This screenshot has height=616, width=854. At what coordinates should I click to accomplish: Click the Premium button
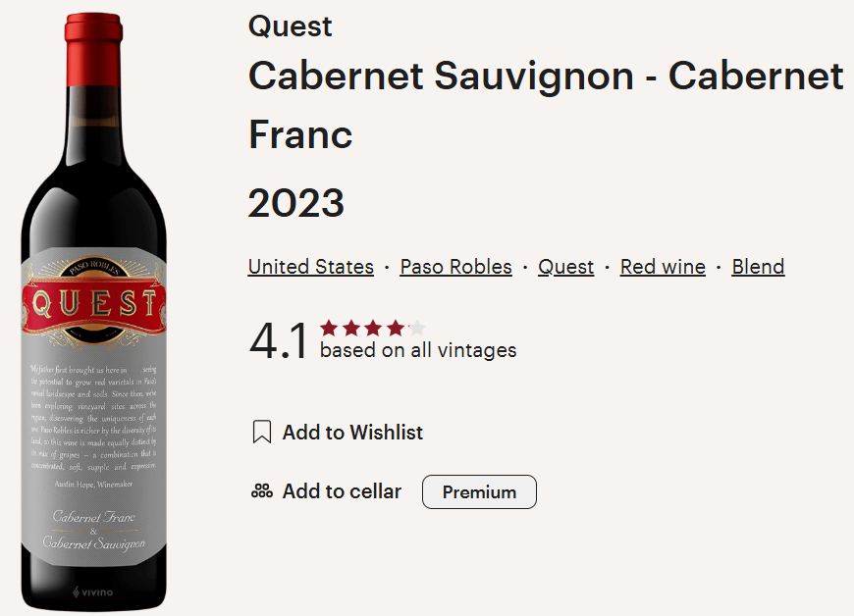479,490
